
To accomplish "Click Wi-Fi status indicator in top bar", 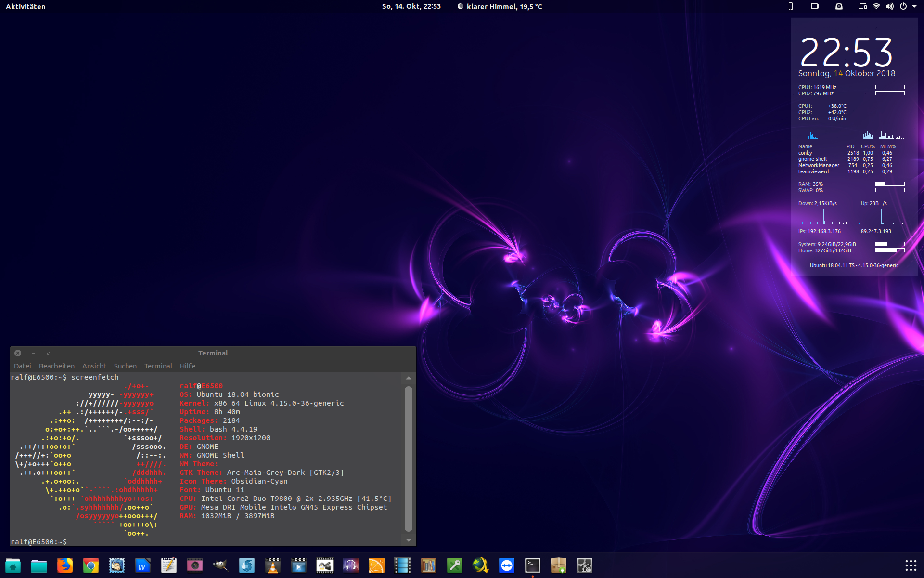I will point(875,6).
